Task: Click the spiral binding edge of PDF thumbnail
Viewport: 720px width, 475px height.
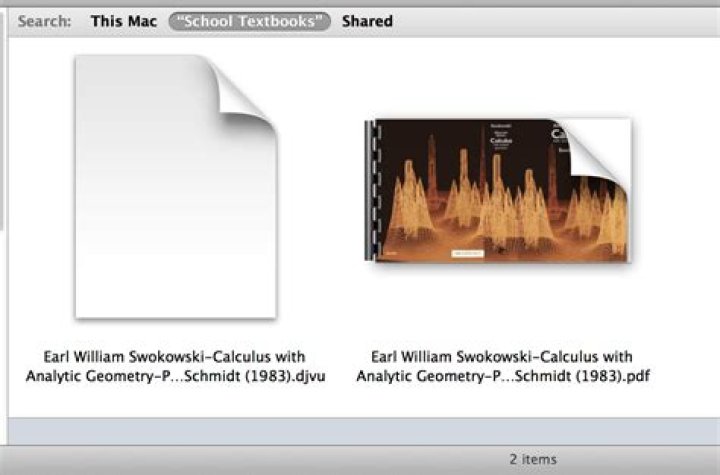Action: [x=371, y=190]
